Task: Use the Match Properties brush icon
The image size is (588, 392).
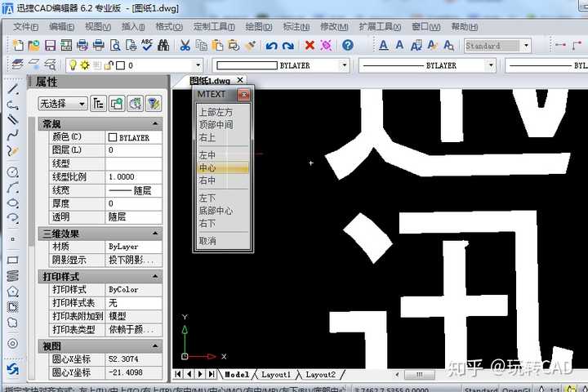Action: click(x=251, y=46)
